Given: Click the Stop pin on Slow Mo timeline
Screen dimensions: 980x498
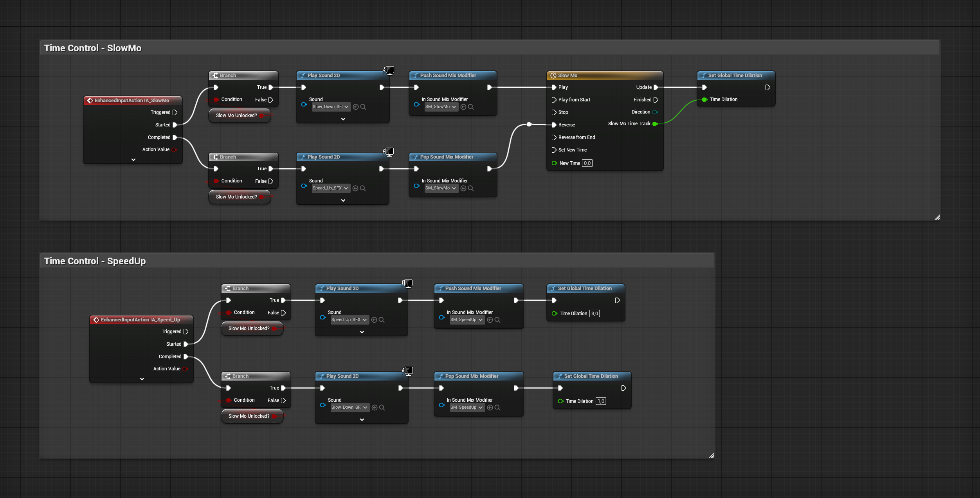Looking at the screenshot, I should click(x=554, y=112).
